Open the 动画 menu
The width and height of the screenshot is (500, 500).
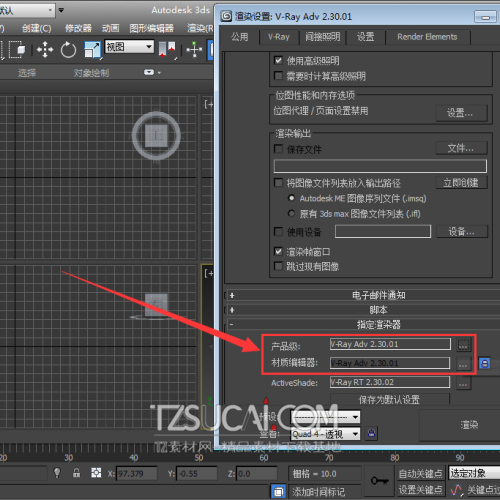pyautogui.click(x=111, y=28)
